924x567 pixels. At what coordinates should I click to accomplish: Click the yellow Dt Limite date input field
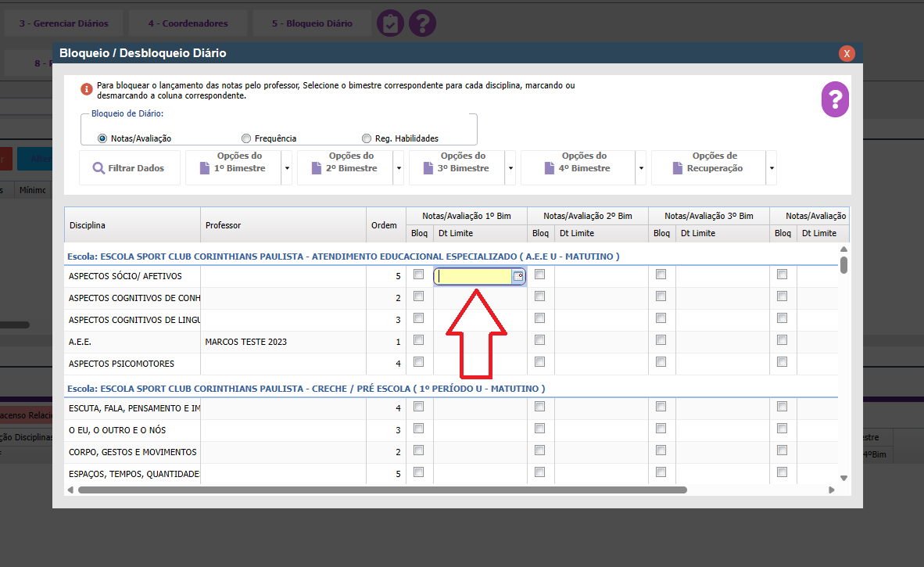click(473, 276)
